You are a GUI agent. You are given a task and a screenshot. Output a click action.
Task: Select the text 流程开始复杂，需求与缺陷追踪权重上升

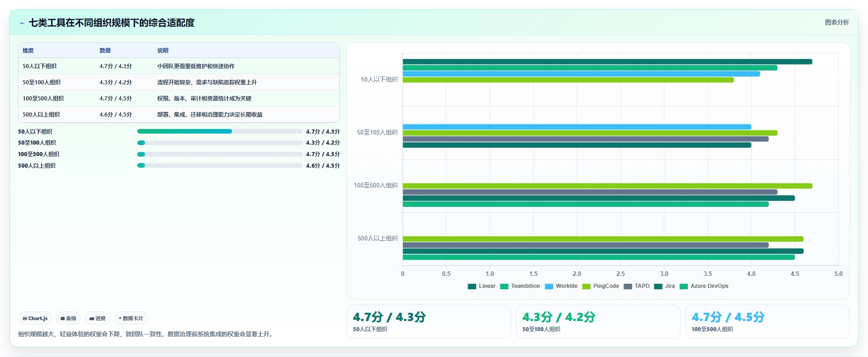207,82
